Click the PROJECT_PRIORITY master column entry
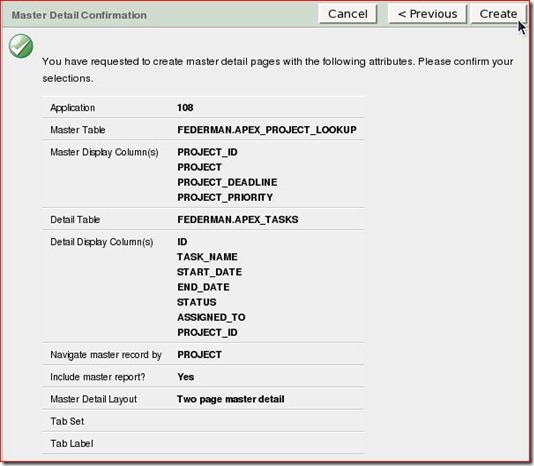Screen dimensions: 534x466 pos(225,197)
